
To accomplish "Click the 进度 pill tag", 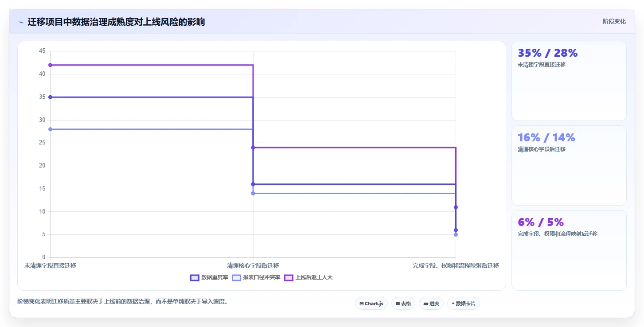I will (431, 304).
